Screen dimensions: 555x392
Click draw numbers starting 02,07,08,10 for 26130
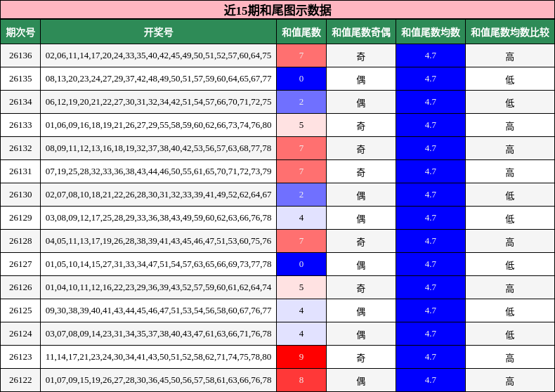[x=158, y=195]
